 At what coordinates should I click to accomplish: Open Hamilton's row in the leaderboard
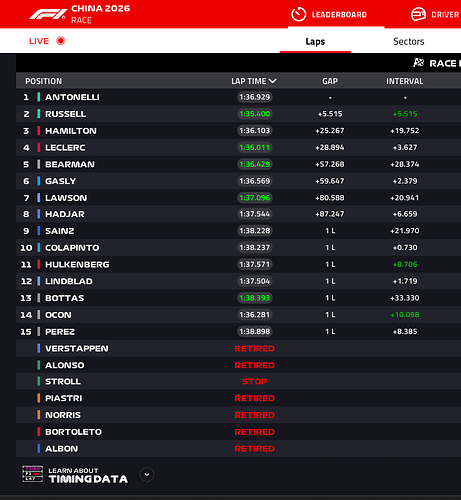coord(238,131)
